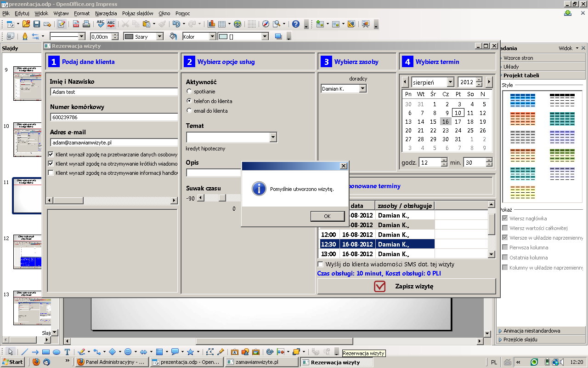
Task: Check consent for 'otrzymywanie informacji handlowych'
Action: 51,173
